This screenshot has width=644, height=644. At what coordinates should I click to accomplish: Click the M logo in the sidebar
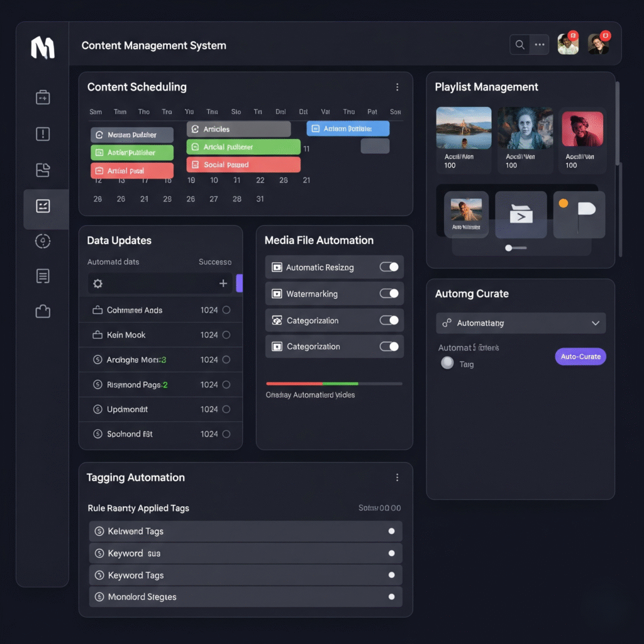43,48
